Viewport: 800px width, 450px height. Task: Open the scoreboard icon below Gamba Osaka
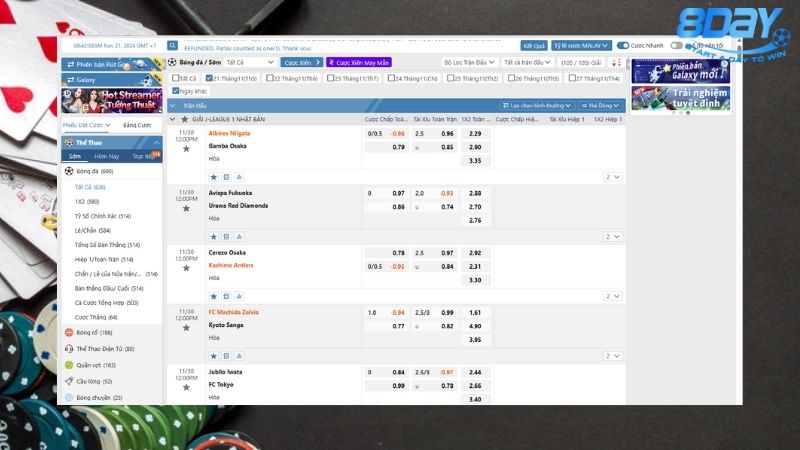(x=227, y=177)
